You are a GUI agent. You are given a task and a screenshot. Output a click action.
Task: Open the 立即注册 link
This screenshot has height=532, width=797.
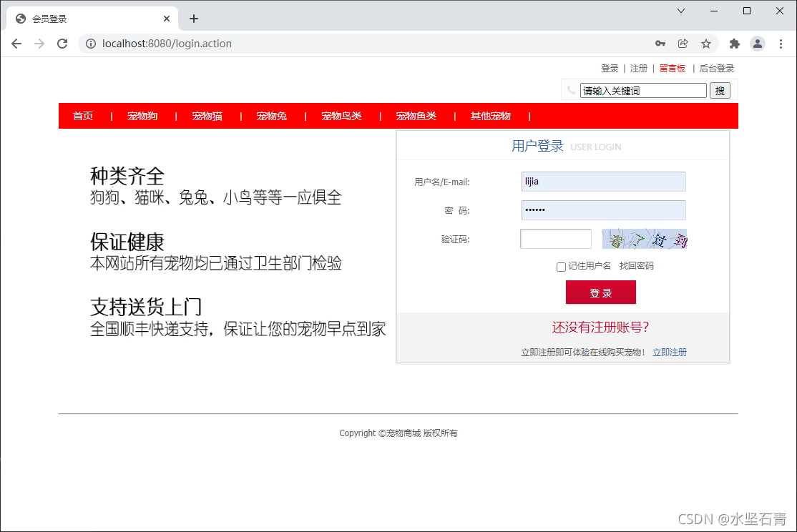[670, 352]
